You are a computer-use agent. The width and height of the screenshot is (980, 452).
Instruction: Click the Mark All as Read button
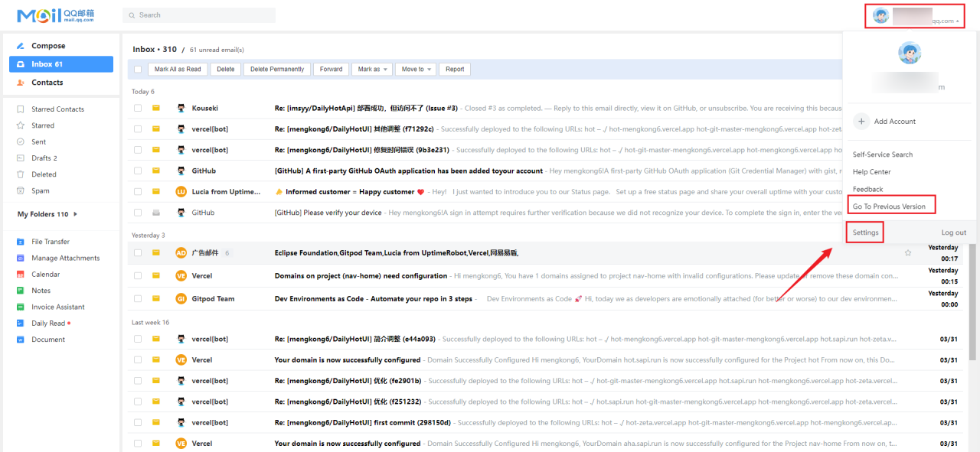point(178,70)
